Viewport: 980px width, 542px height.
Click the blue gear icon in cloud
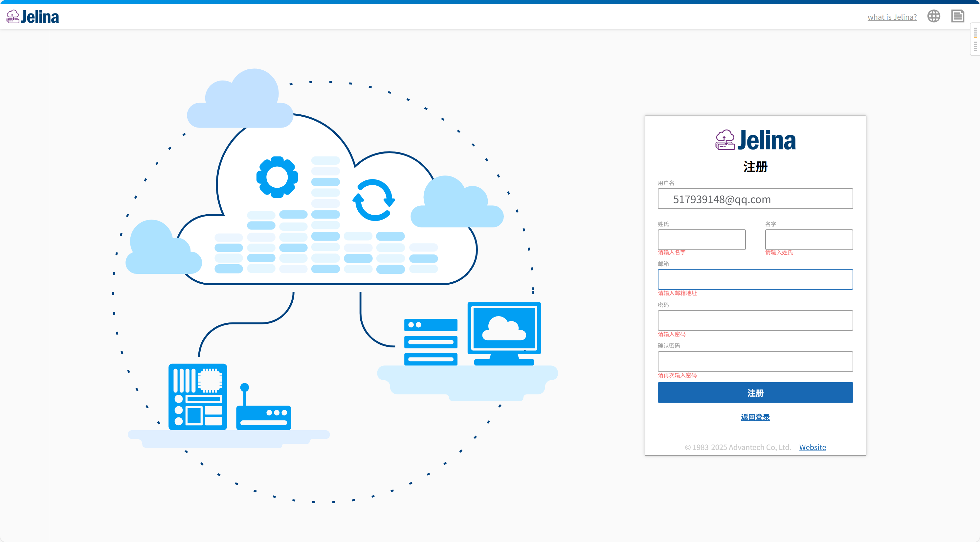click(277, 177)
